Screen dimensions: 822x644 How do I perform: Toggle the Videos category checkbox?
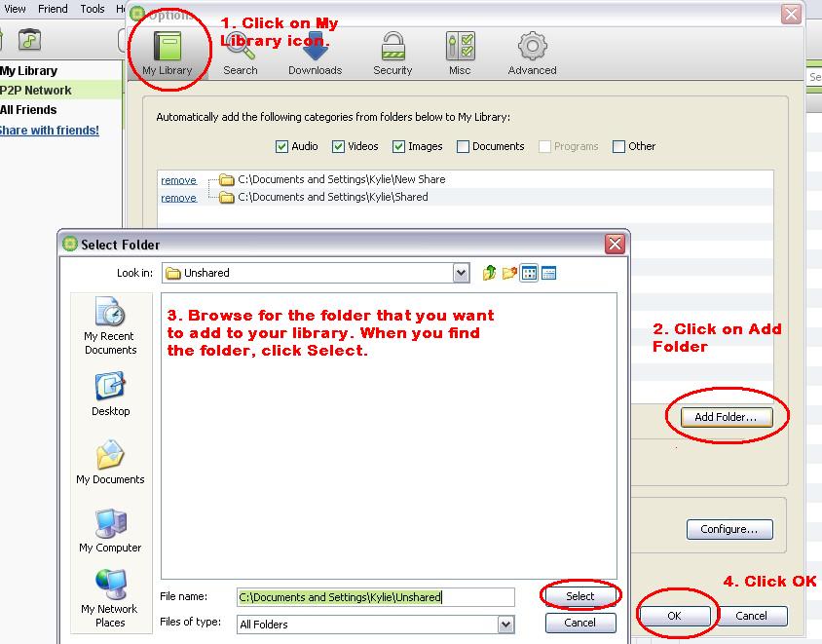point(339,146)
